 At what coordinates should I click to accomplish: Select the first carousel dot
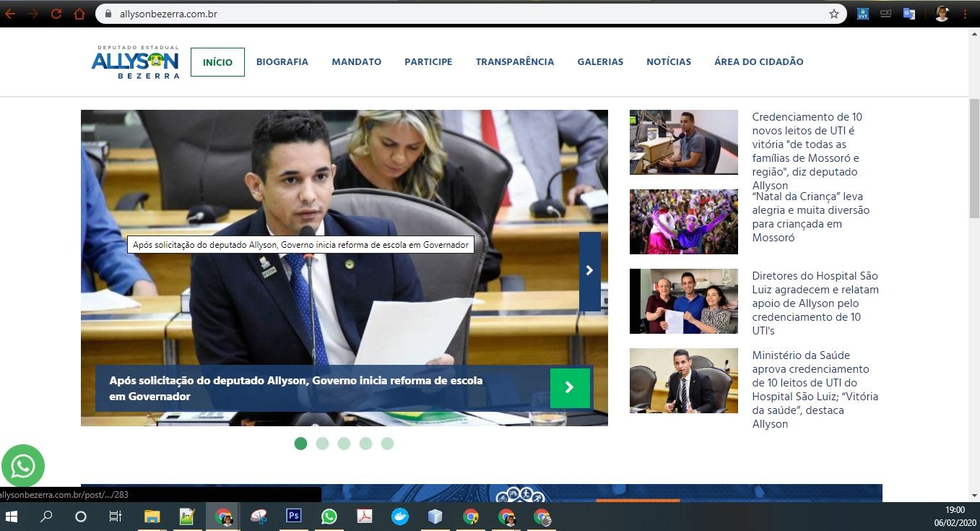pos(301,444)
